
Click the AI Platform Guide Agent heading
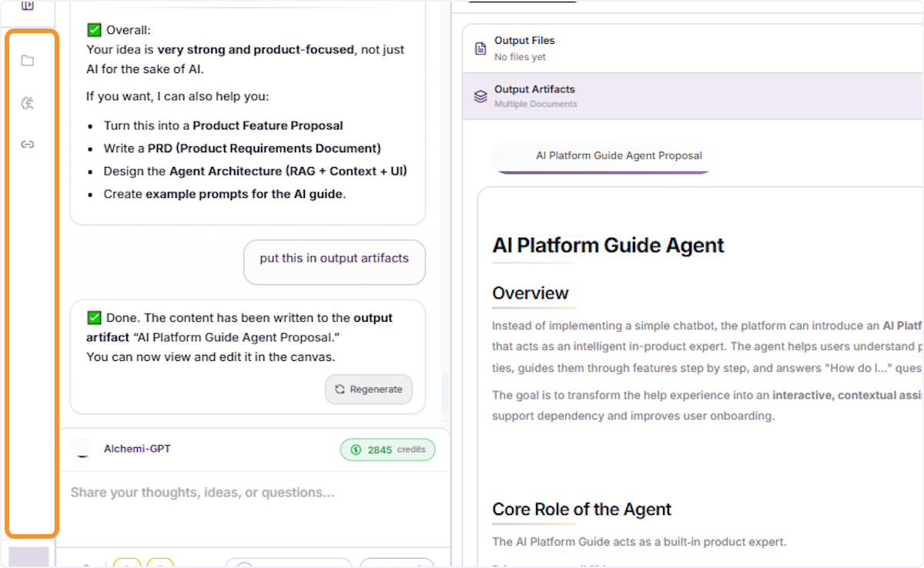point(608,246)
